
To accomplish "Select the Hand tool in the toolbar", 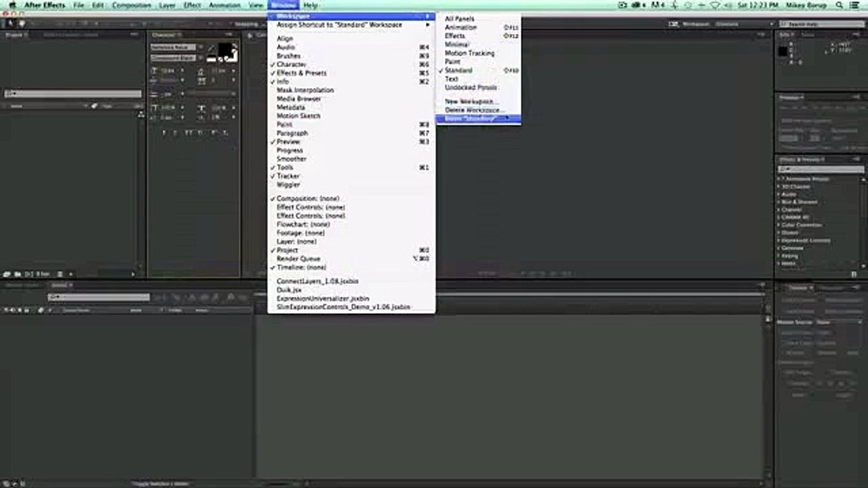I will point(22,24).
